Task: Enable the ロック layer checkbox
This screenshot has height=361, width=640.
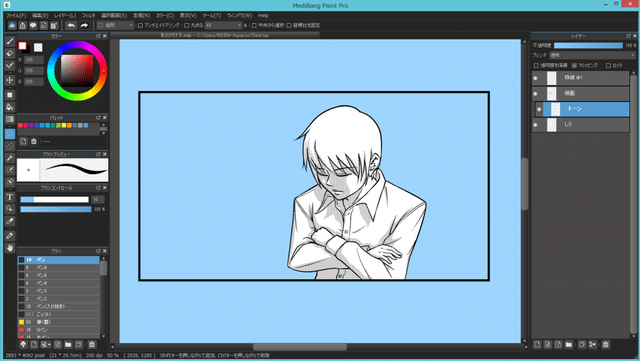Action: pyautogui.click(x=608, y=65)
